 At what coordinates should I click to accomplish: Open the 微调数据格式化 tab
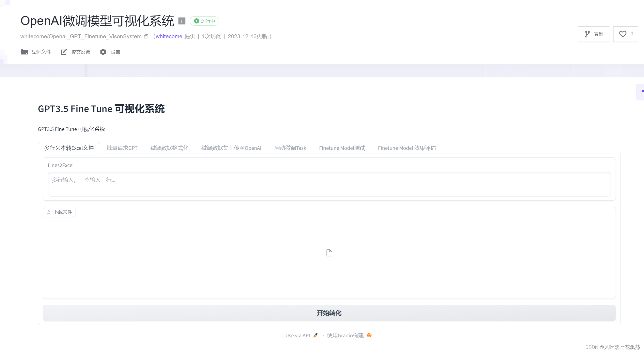(x=169, y=148)
